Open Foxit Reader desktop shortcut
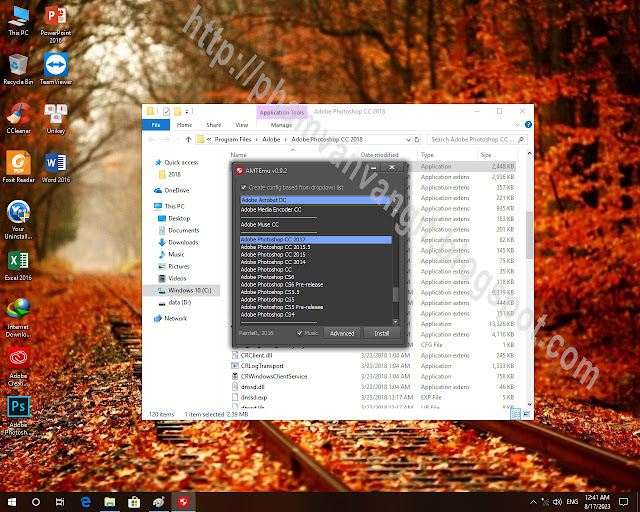Image resolution: width=640 pixels, height=512 pixels. 18,167
